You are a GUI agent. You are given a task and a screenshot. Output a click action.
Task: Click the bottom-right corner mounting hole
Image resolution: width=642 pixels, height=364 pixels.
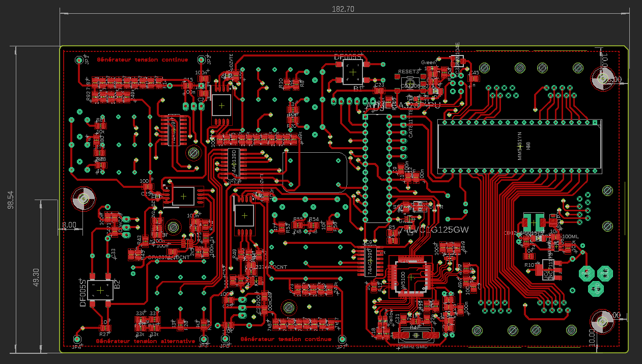pyautogui.click(x=603, y=321)
